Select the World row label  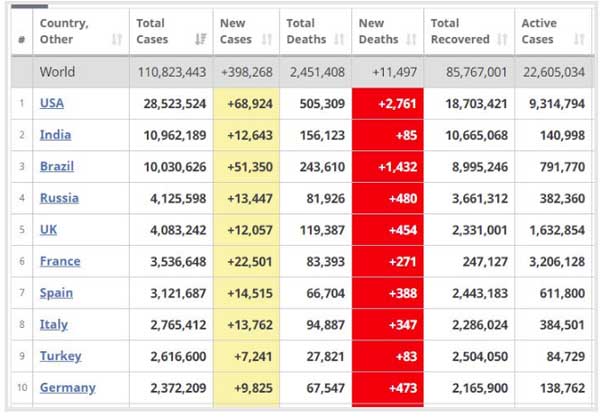click(57, 72)
